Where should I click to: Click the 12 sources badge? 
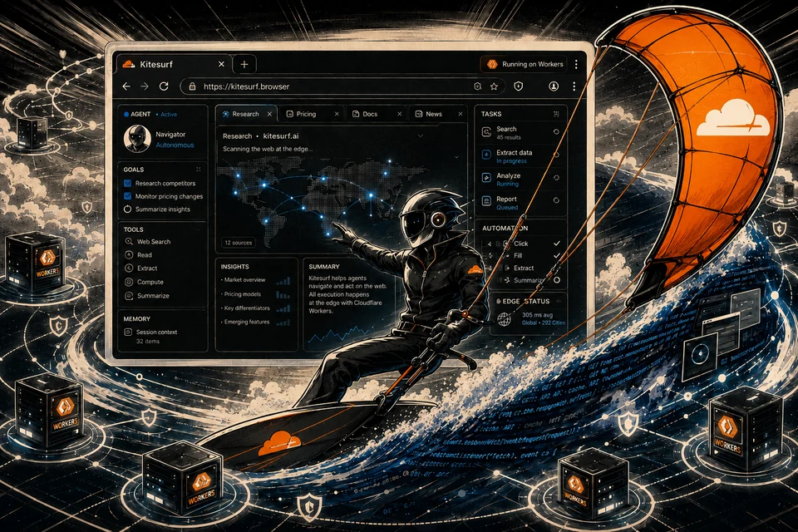(239, 243)
